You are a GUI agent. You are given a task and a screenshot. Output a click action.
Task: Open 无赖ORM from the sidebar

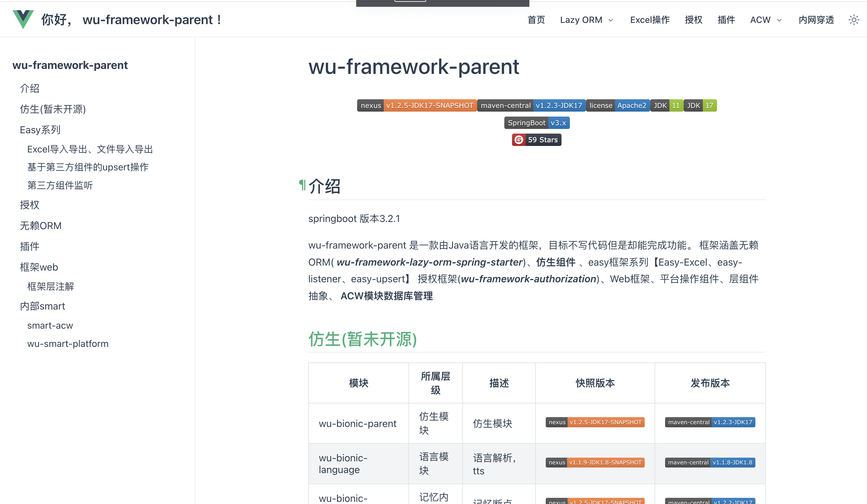[40, 226]
